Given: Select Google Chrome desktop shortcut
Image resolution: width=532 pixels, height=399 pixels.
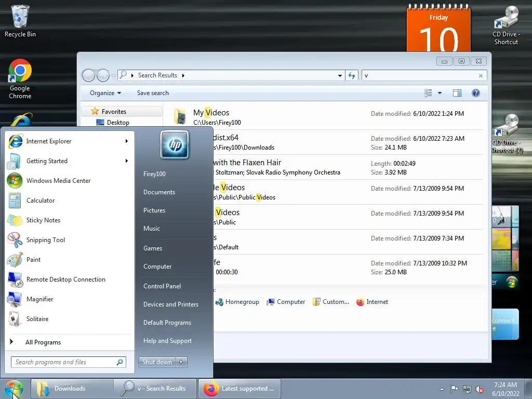Looking at the screenshot, I should pos(20,79).
